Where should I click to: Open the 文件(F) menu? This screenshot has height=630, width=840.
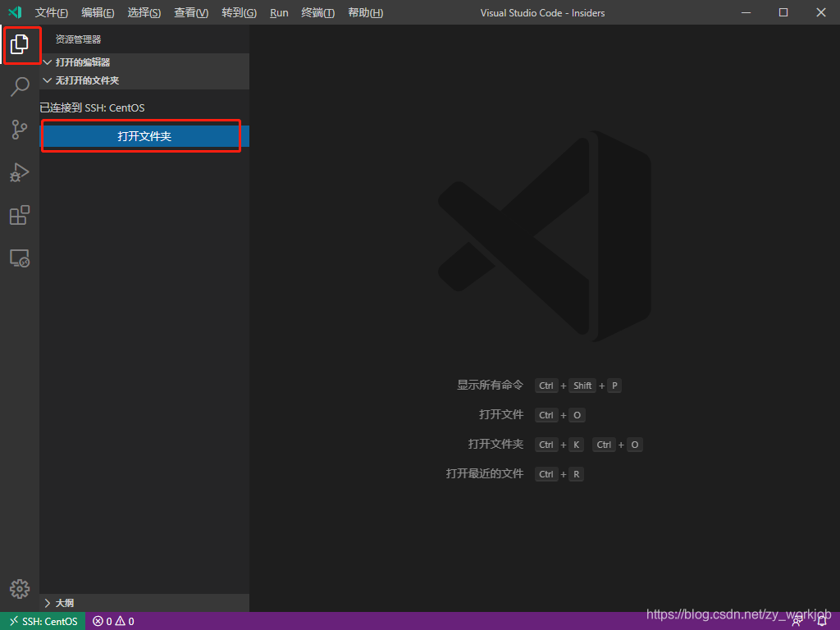pyautogui.click(x=52, y=12)
